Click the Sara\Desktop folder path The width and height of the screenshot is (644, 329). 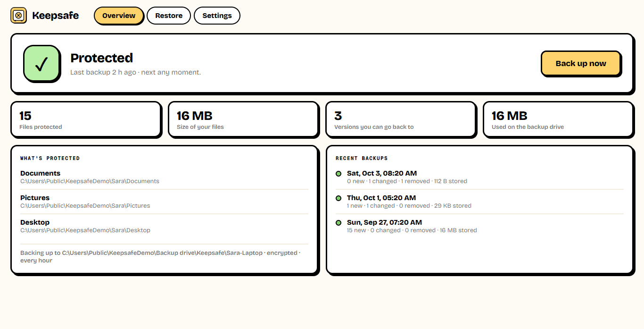[x=85, y=230]
